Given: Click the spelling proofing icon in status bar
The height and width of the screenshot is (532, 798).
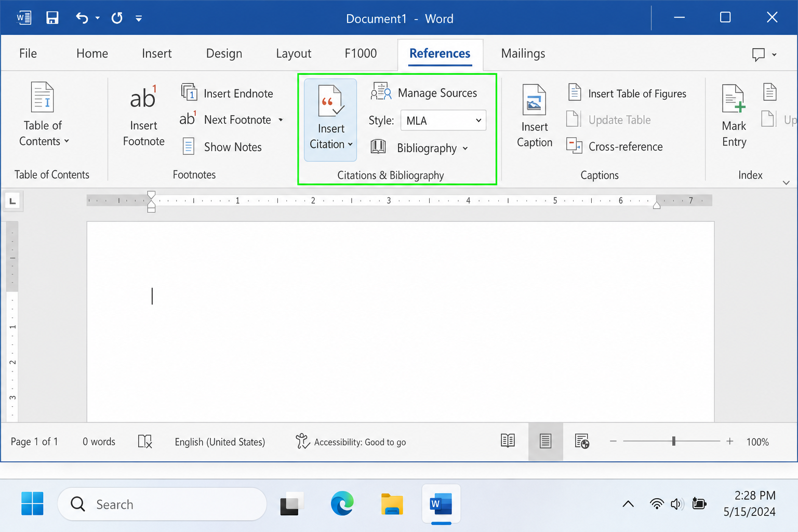Looking at the screenshot, I should pos(145,442).
